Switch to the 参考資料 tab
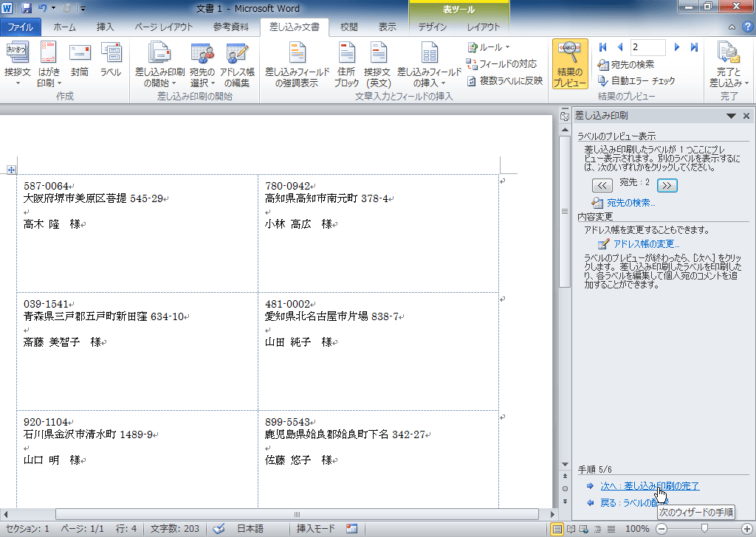Image resolution: width=756 pixels, height=537 pixels. (231, 27)
